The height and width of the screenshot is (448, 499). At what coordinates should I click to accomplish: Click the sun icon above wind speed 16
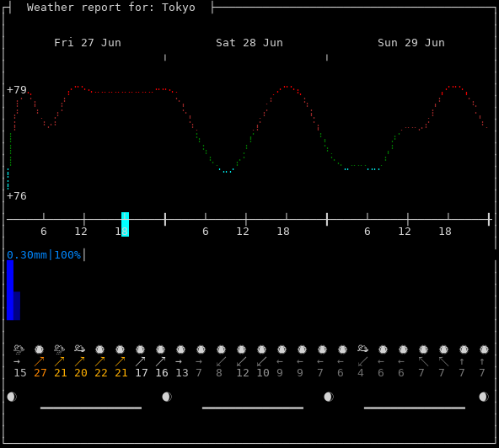coord(161,349)
